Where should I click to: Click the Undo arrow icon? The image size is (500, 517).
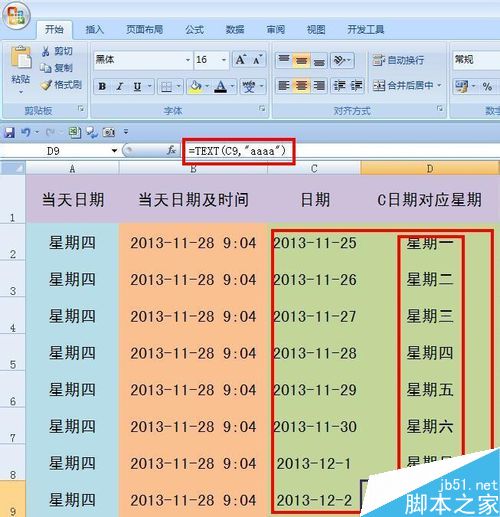pyautogui.click(x=25, y=132)
